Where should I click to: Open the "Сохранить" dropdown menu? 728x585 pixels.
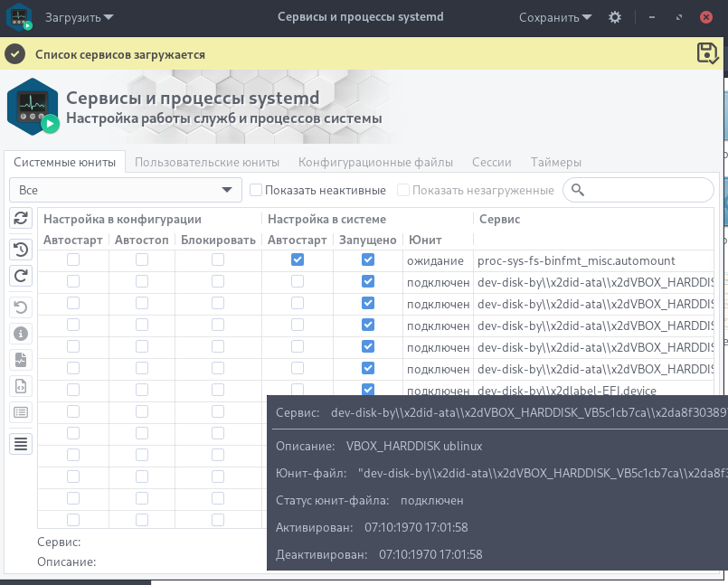(555, 17)
